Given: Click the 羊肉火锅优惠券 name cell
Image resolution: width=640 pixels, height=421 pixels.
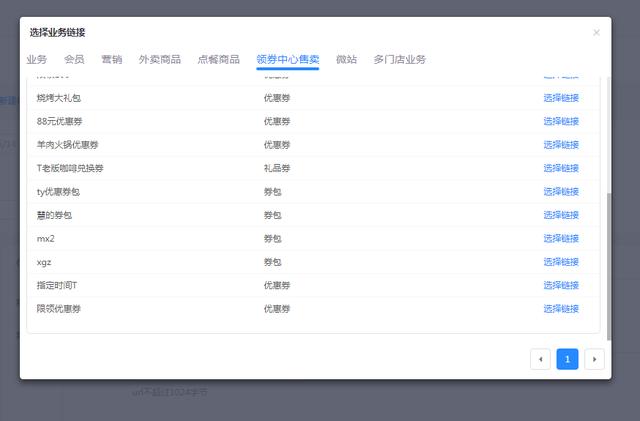Looking at the screenshot, I should click(67, 145).
